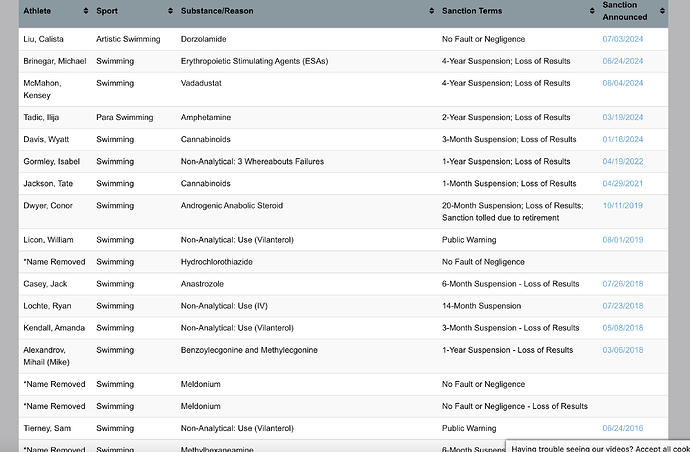Click the Androgenic Anabolic Steroid cell
The image size is (690, 452).
231,206
